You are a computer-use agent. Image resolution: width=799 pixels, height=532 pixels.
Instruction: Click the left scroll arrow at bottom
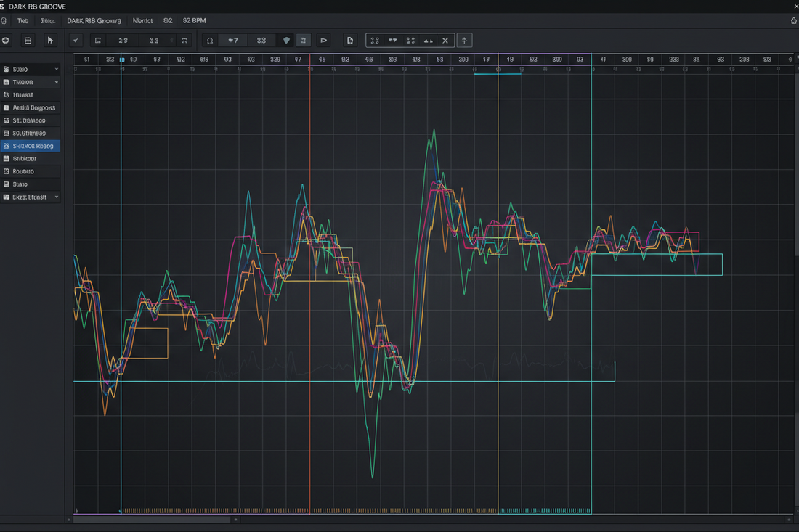click(x=69, y=520)
